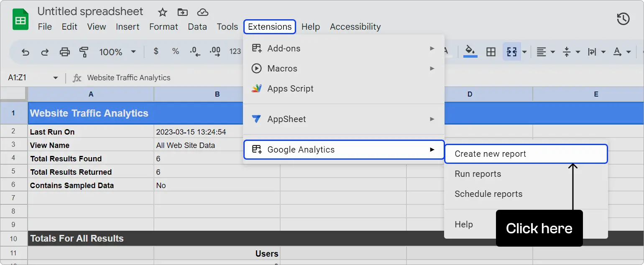Screen dimensions: 644x265
Task: Apply percent format
Action: pyautogui.click(x=175, y=51)
